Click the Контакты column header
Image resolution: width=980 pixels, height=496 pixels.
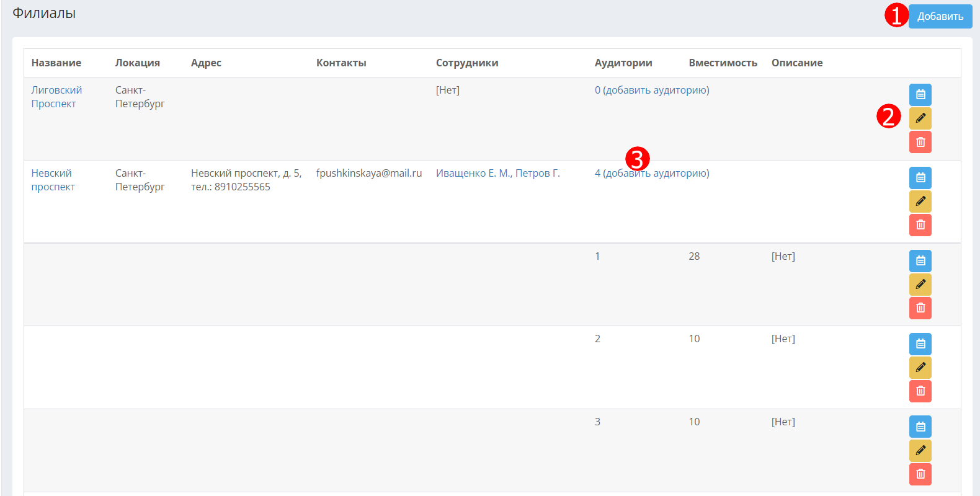click(341, 63)
